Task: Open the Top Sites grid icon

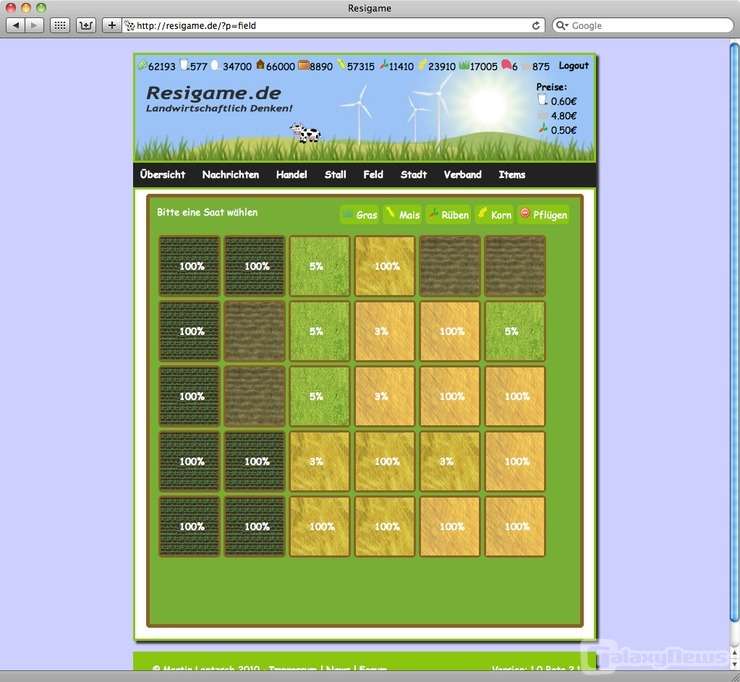Action: (60, 25)
